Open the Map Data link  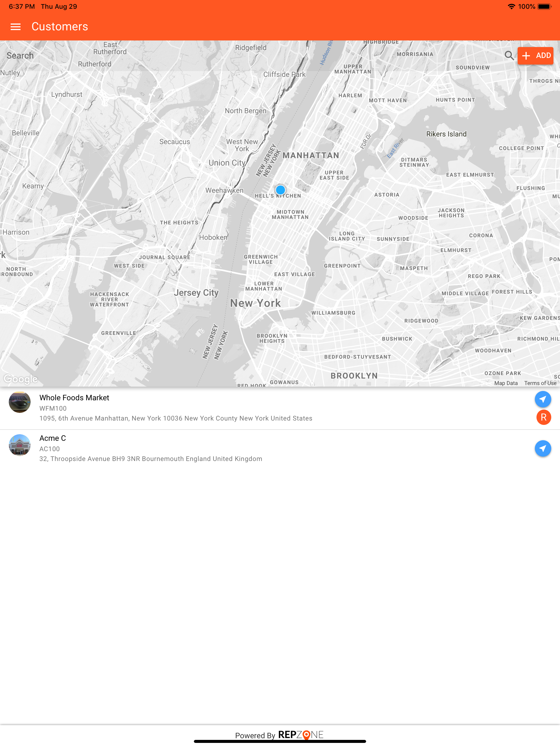[x=506, y=383]
